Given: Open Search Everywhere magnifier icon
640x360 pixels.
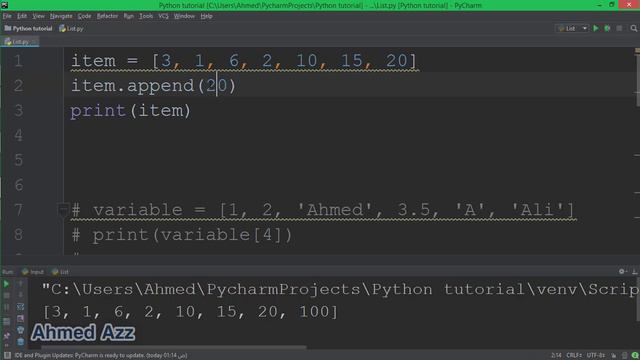Looking at the screenshot, I should tap(633, 28).
